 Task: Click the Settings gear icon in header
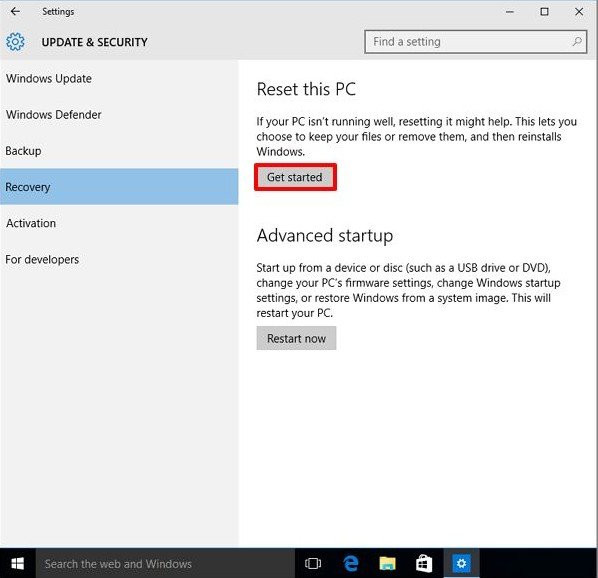click(x=15, y=42)
